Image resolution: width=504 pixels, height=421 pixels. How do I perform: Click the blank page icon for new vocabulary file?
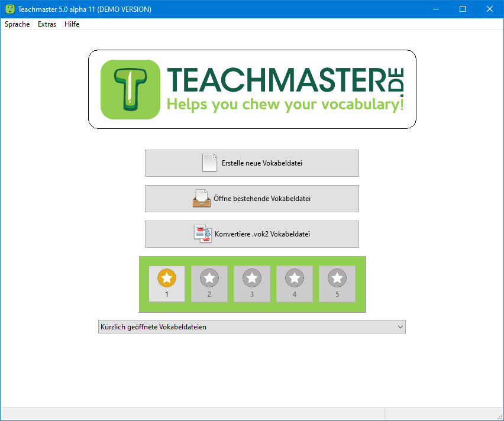click(x=210, y=163)
